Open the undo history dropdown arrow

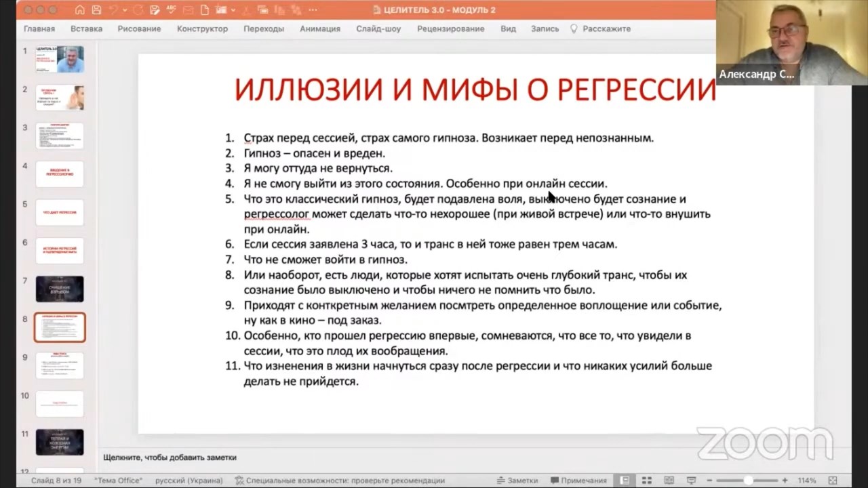[x=123, y=10]
